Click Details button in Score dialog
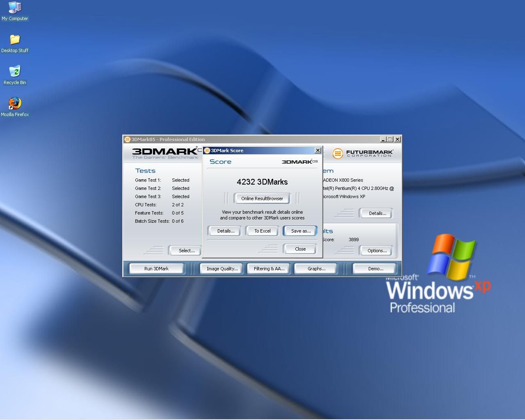This screenshot has height=420, width=525. (226, 231)
